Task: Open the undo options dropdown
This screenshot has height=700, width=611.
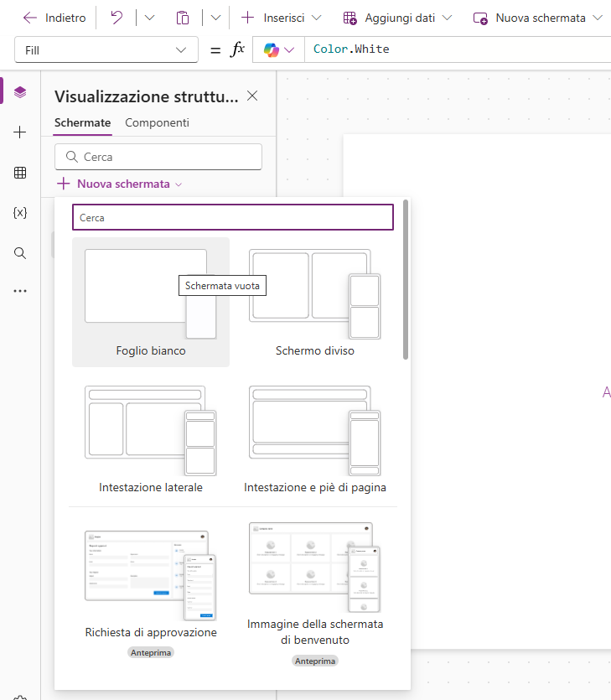Action: click(x=149, y=18)
